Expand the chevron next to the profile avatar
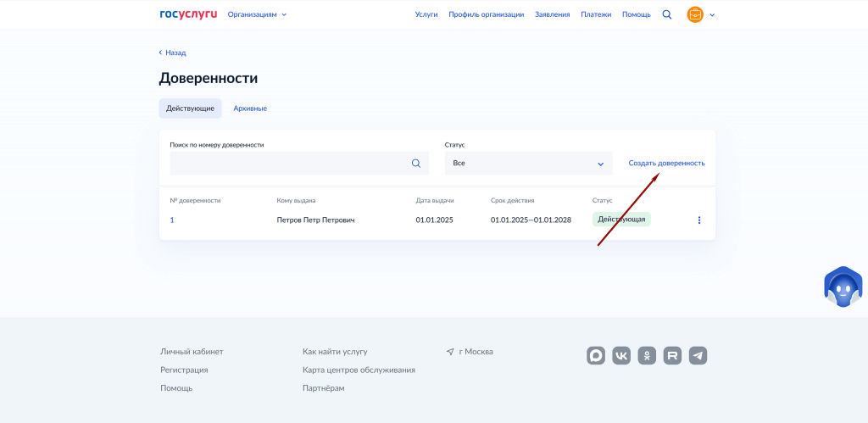The image size is (868, 423). pos(712,15)
